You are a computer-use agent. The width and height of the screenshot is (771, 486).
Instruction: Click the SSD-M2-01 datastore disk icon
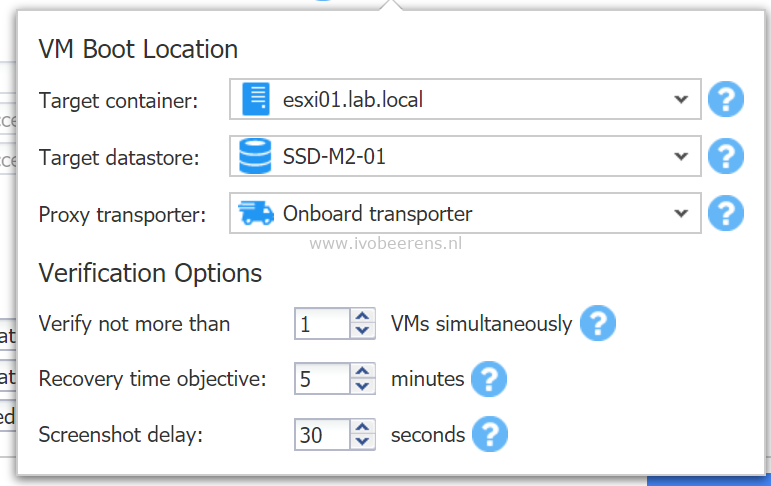(255, 156)
